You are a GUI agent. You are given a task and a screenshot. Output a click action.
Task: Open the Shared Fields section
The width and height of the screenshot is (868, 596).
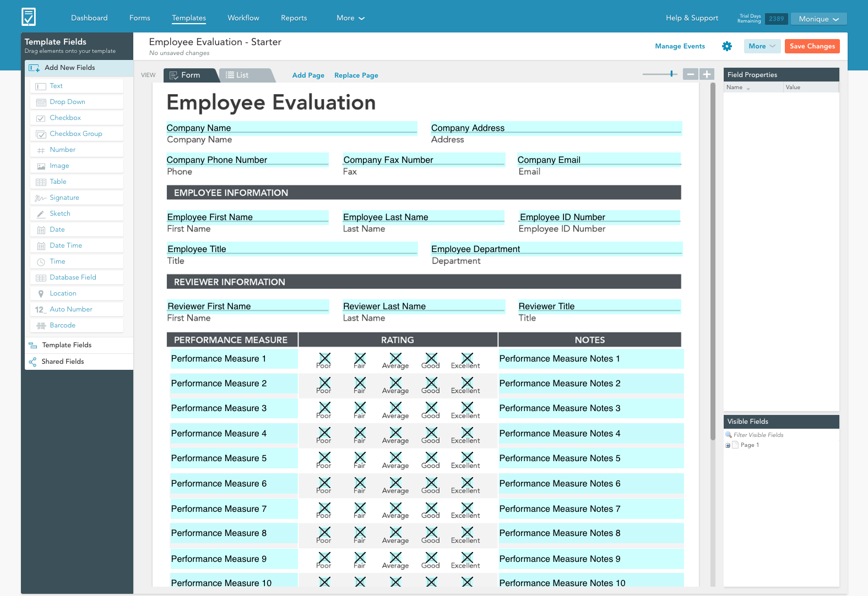pyautogui.click(x=79, y=362)
